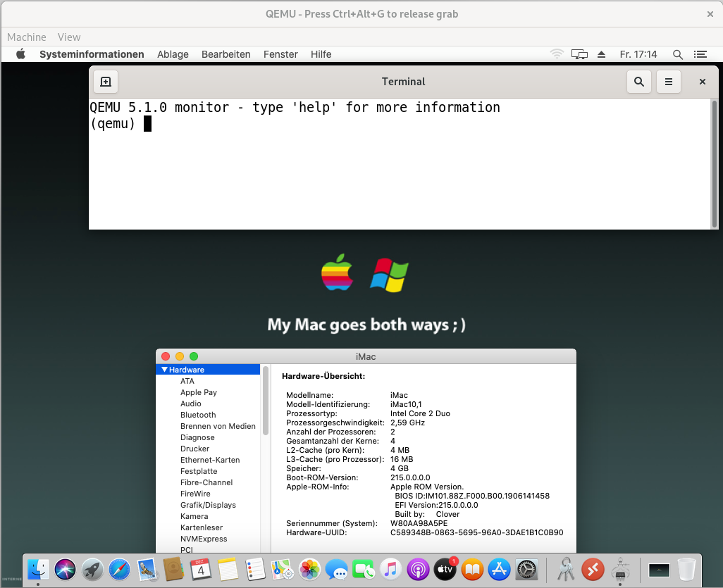The width and height of the screenshot is (723, 588).
Task: Open FaceTime in the Dock
Action: click(x=364, y=570)
